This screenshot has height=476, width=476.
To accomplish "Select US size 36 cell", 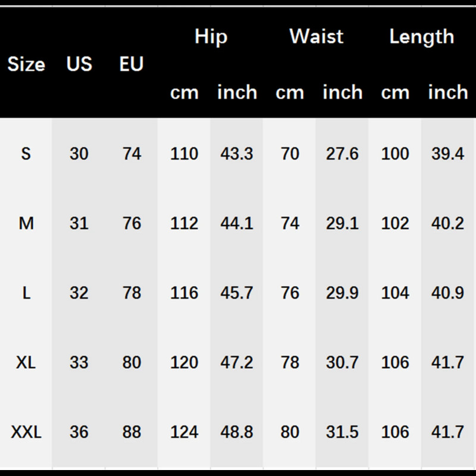I will point(79,432).
